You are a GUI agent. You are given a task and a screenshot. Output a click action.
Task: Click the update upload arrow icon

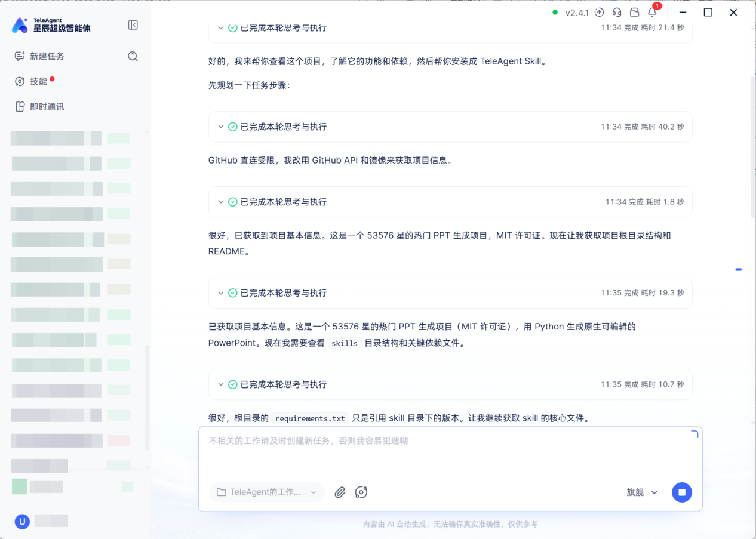600,13
